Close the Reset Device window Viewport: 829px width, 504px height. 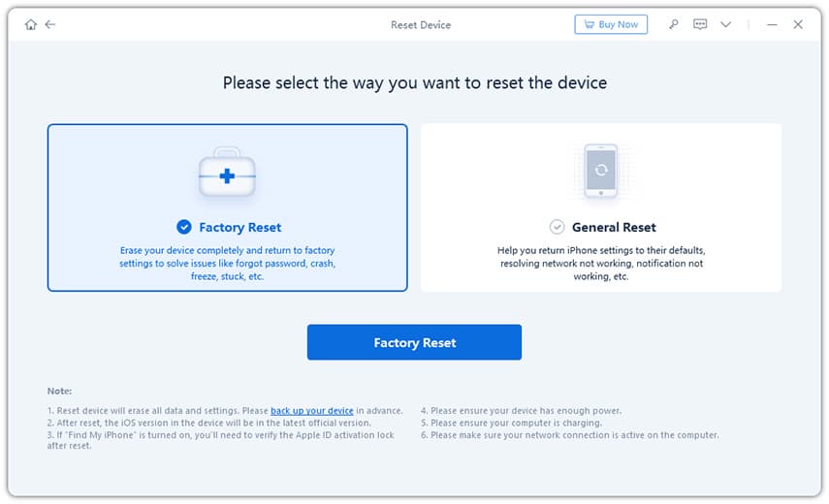tap(798, 24)
